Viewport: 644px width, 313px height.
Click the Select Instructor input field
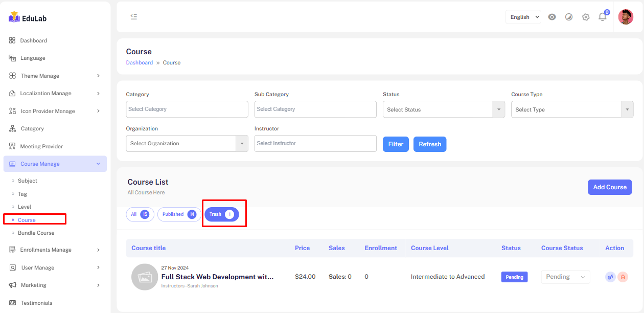315,143
